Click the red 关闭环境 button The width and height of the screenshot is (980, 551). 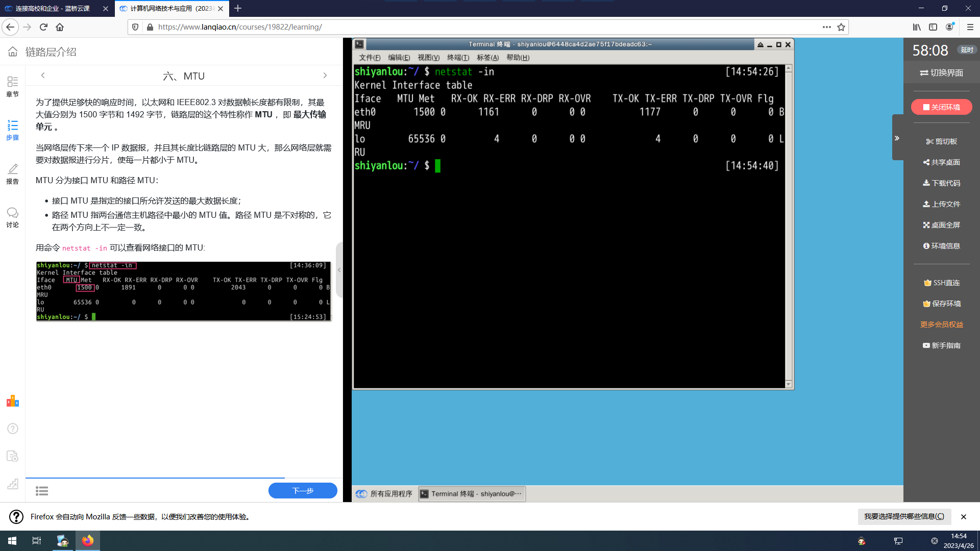pyautogui.click(x=941, y=107)
